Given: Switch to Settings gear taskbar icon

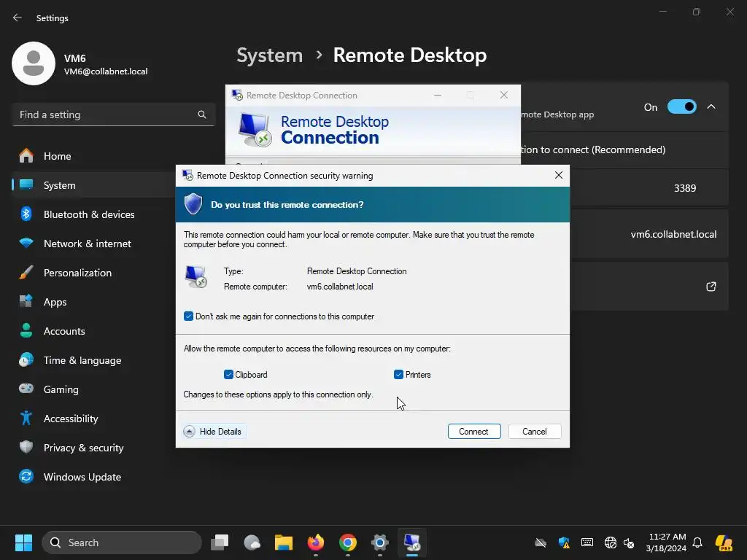Looking at the screenshot, I should coord(379,542).
